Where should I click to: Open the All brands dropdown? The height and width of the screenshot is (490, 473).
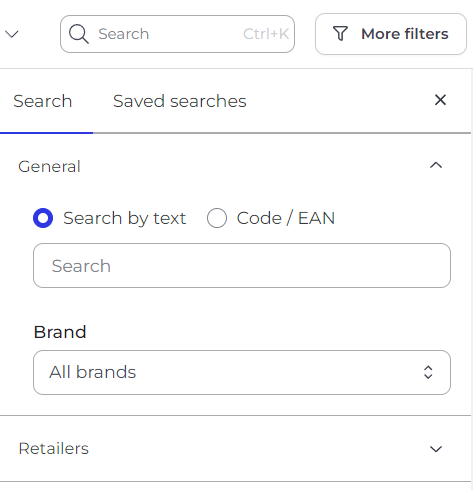pyautogui.click(x=242, y=372)
